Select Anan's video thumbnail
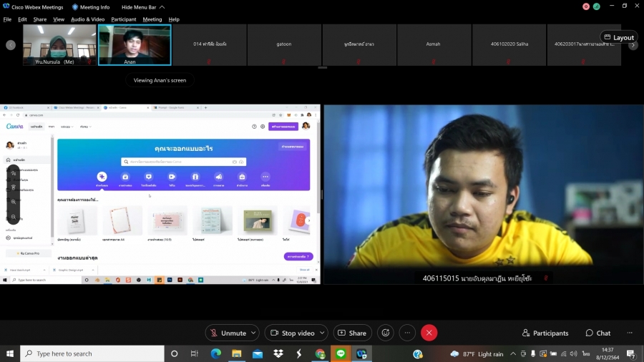 135,44
